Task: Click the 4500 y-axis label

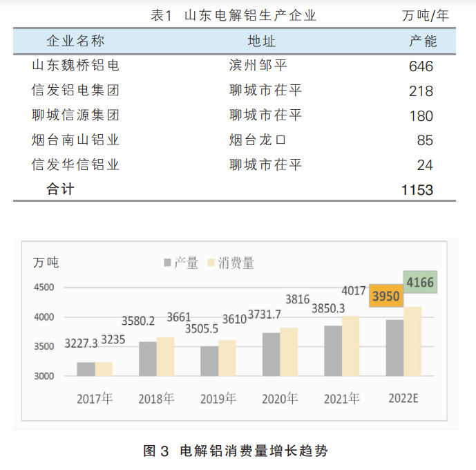Action: coord(44,288)
